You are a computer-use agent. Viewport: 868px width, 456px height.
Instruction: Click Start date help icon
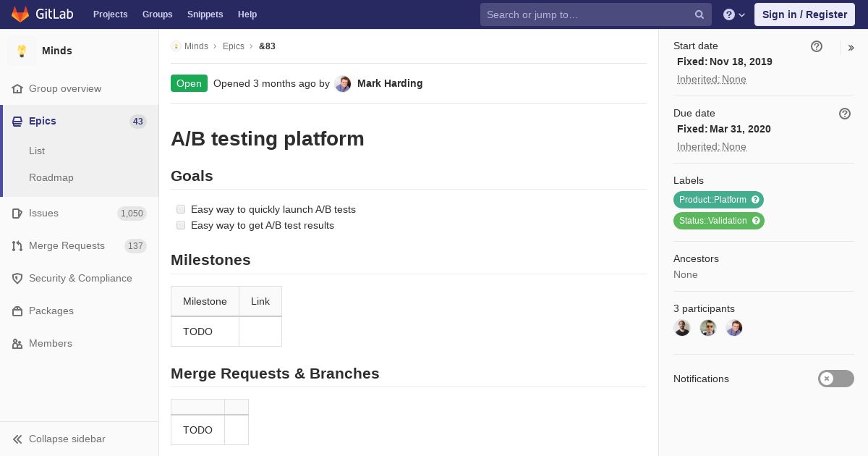[x=817, y=46]
